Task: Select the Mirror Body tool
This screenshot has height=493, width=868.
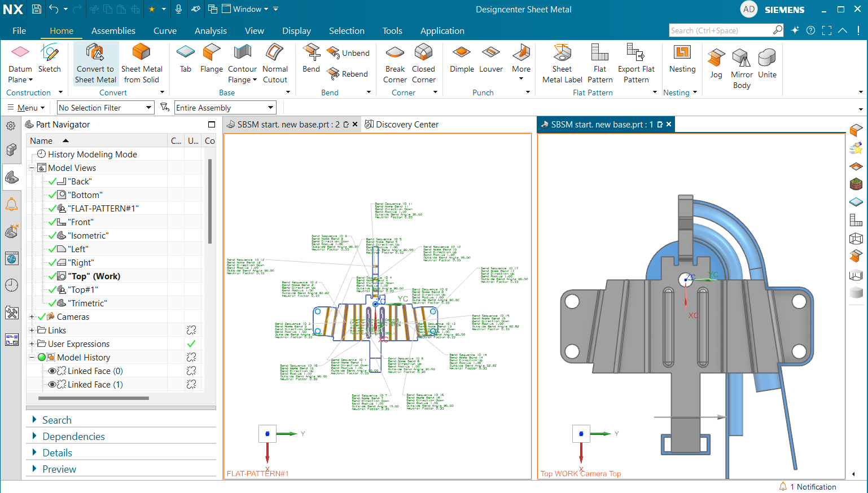Action: click(x=742, y=64)
